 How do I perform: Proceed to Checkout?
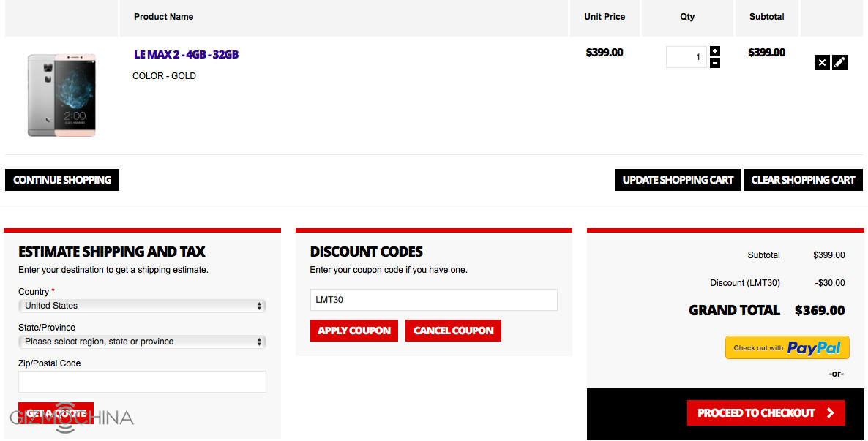[x=756, y=413]
